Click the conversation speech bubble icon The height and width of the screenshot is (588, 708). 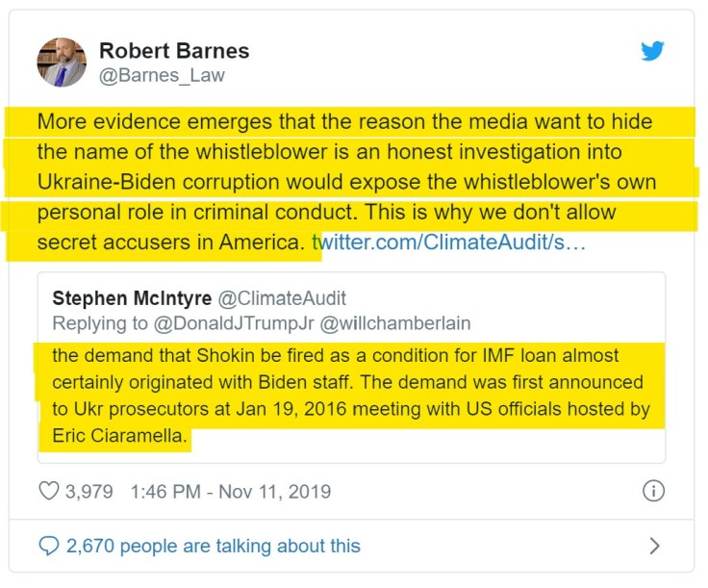point(49,547)
